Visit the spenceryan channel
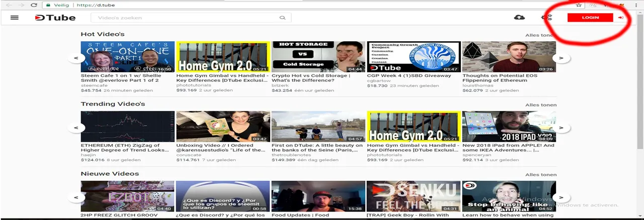This screenshot has width=644, height=220. coord(477,155)
